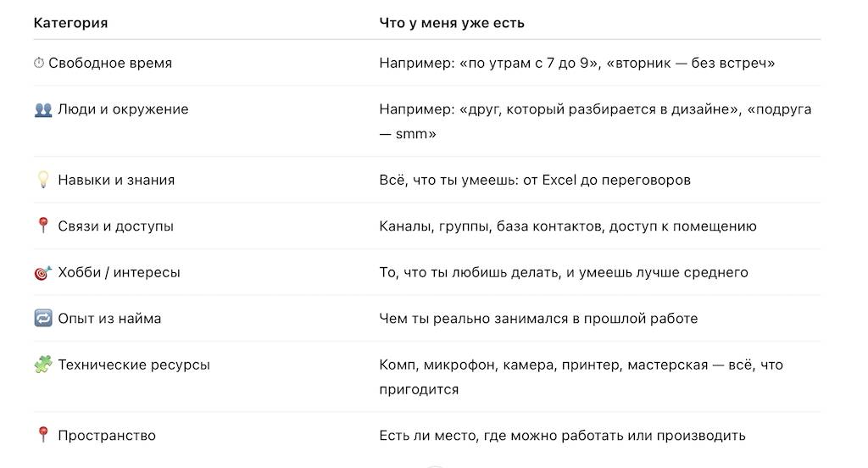Click the Что у меня уже есть header
The height and width of the screenshot is (468, 868).
(452, 23)
